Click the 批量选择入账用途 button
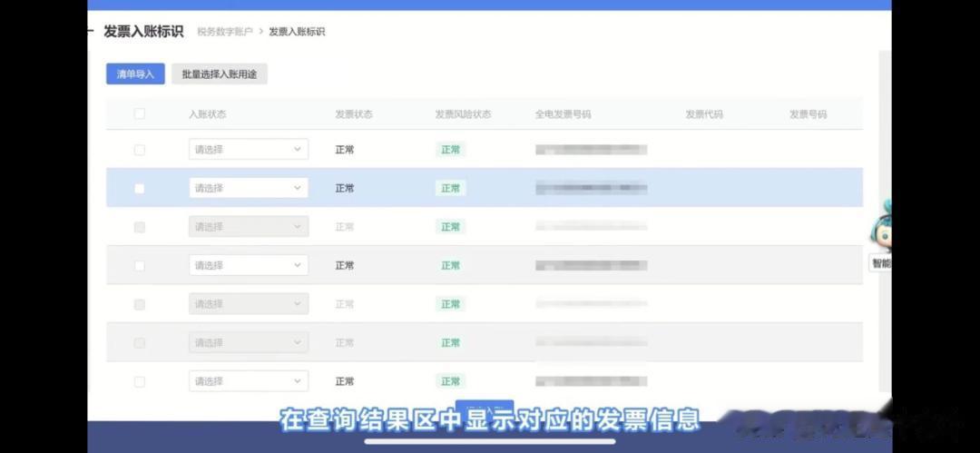 coord(220,74)
